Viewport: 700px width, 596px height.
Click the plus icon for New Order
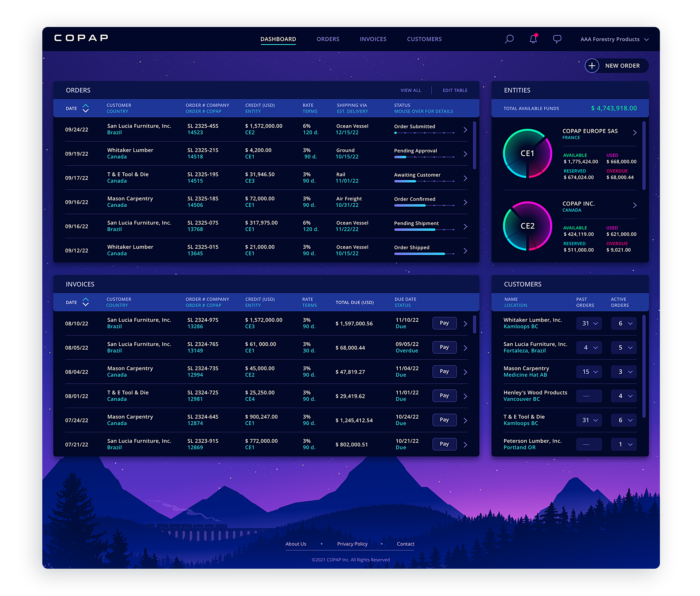(x=592, y=66)
